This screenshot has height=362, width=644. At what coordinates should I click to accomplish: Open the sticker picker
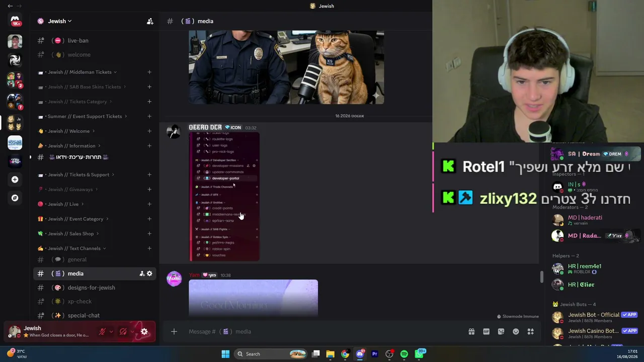pos(501,331)
